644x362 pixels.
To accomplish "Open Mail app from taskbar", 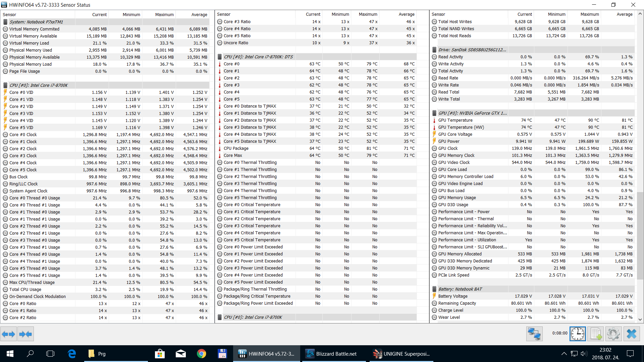I will point(180,354).
